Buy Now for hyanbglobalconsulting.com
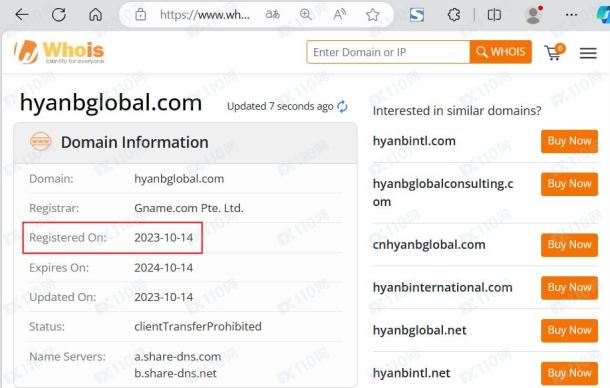610x388 pixels. point(569,184)
